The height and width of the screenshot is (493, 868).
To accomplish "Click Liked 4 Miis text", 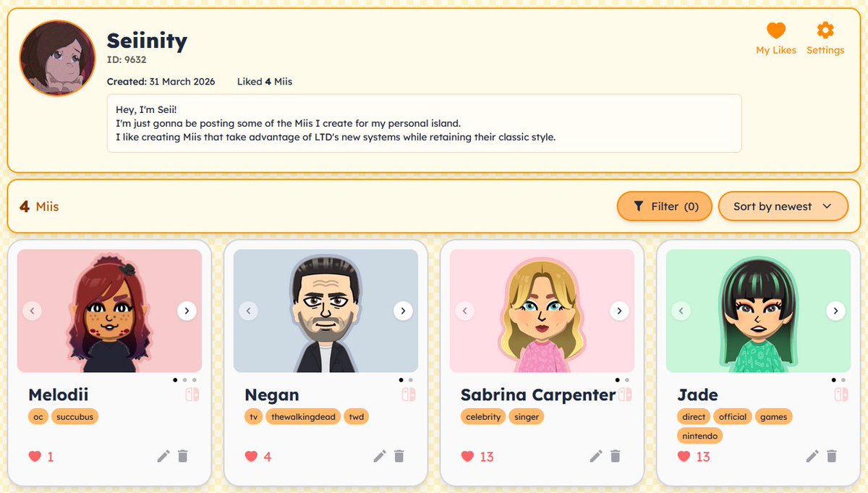I will [265, 82].
